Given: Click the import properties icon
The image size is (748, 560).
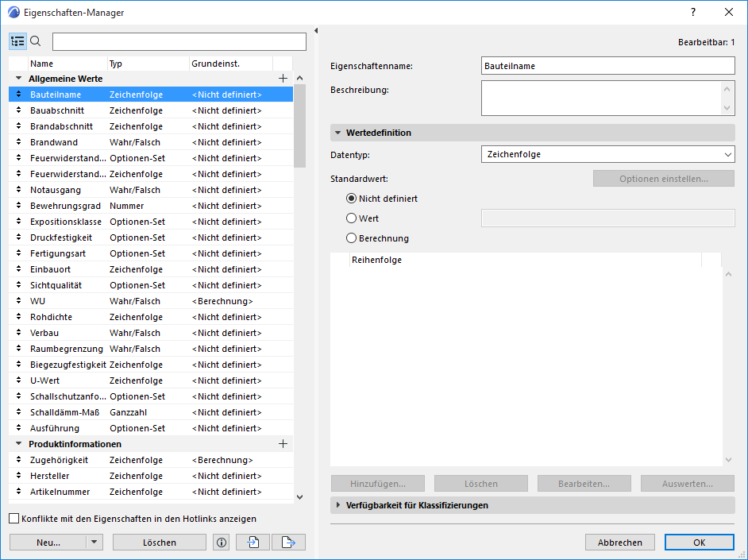Looking at the screenshot, I should tap(253, 543).
